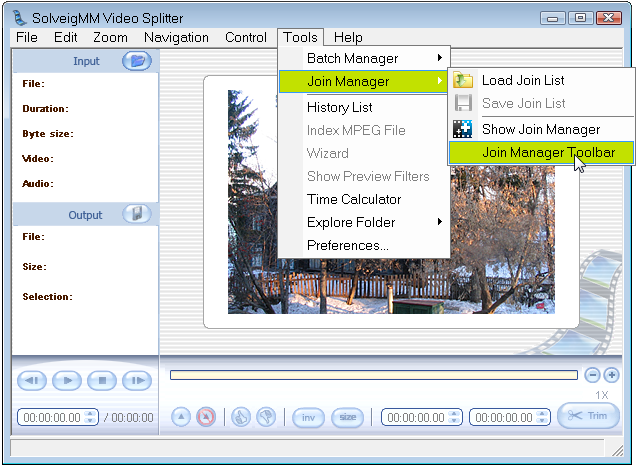The image size is (638, 466).
Task: Click the timeline zoom in plus icon
Action: coord(612,375)
